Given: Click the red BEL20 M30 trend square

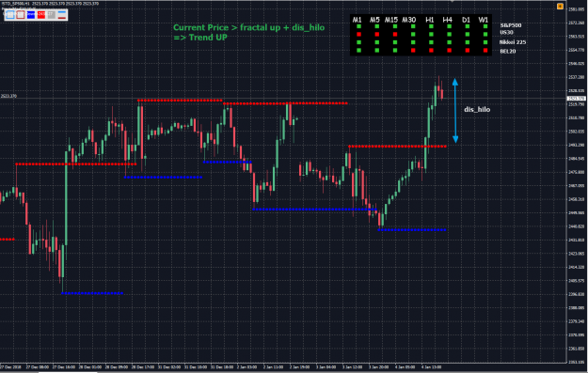Looking at the screenshot, I should coord(413,50).
